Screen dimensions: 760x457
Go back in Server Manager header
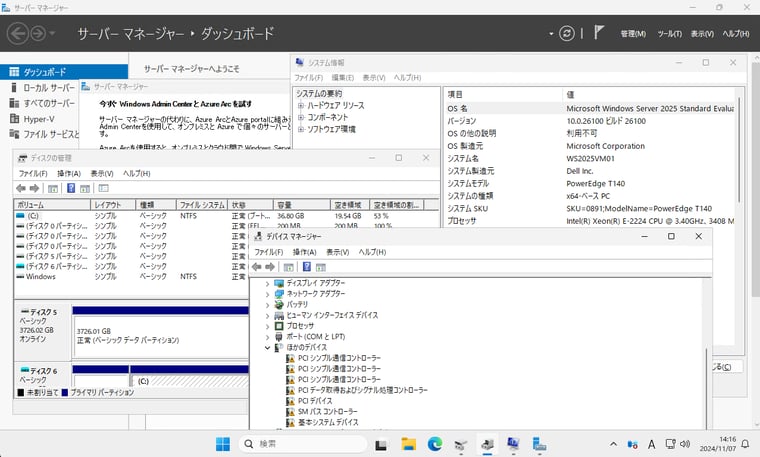tap(17, 33)
